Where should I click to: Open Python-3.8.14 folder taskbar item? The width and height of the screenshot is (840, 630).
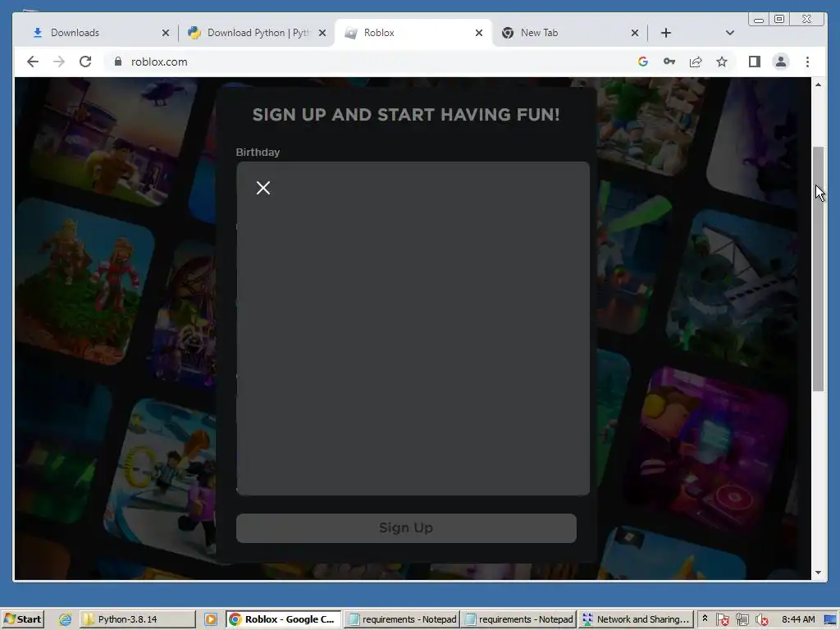click(138, 619)
